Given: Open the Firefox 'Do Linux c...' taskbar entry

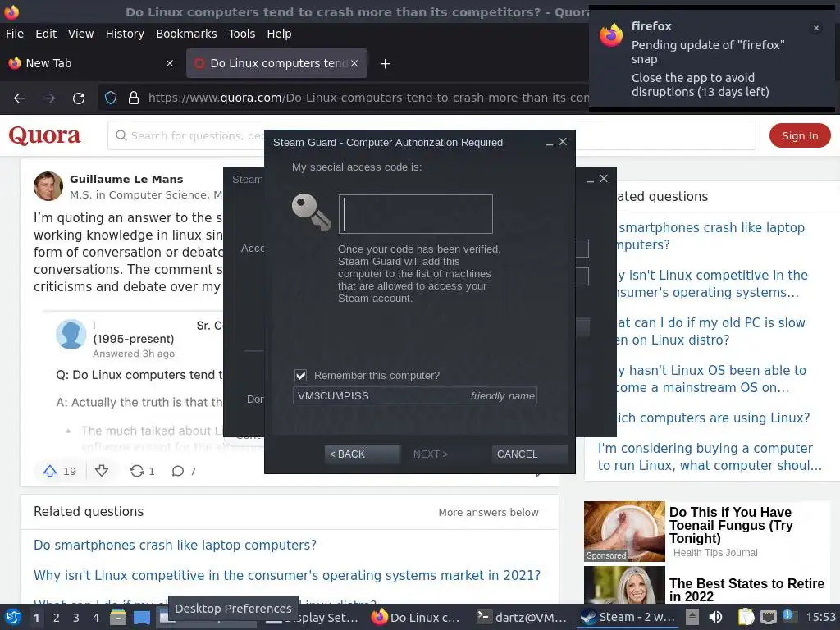Looking at the screenshot, I should [417, 617].
